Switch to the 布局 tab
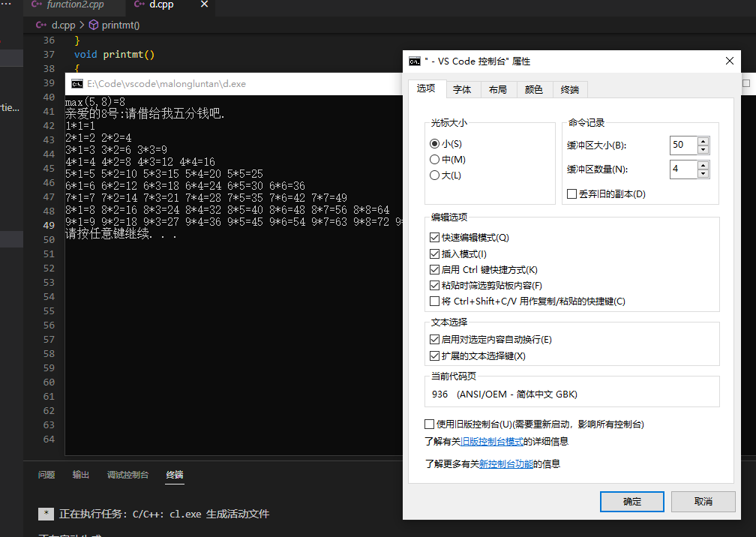Screen dimensions: 756x537 [x=498, y=90]
